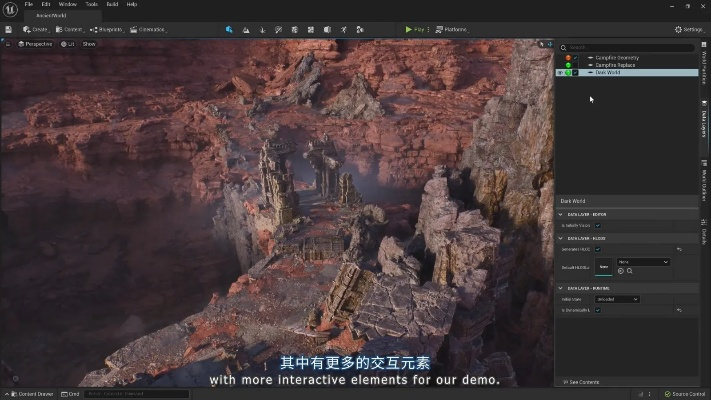Screen dimensions: 711x400
Task: Open the File menu
Action: (x=29, y=4)
